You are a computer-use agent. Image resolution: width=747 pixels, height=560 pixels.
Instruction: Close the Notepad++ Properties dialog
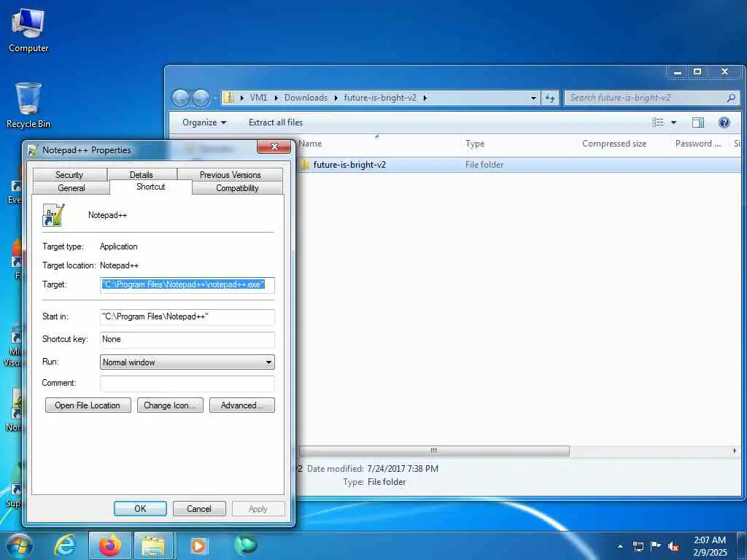point(274,147)
